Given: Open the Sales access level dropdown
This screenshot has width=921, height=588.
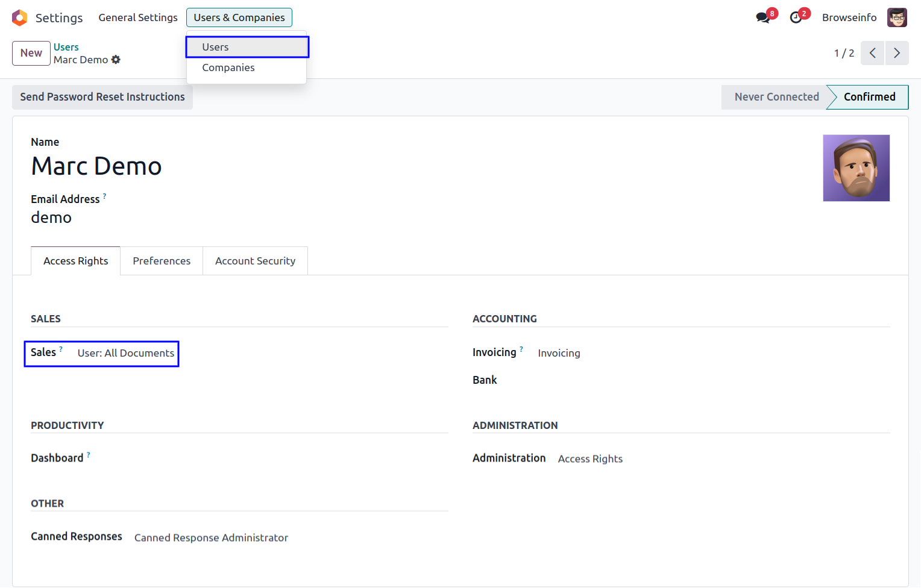Looking at the screenshot, I should (126, 353).
